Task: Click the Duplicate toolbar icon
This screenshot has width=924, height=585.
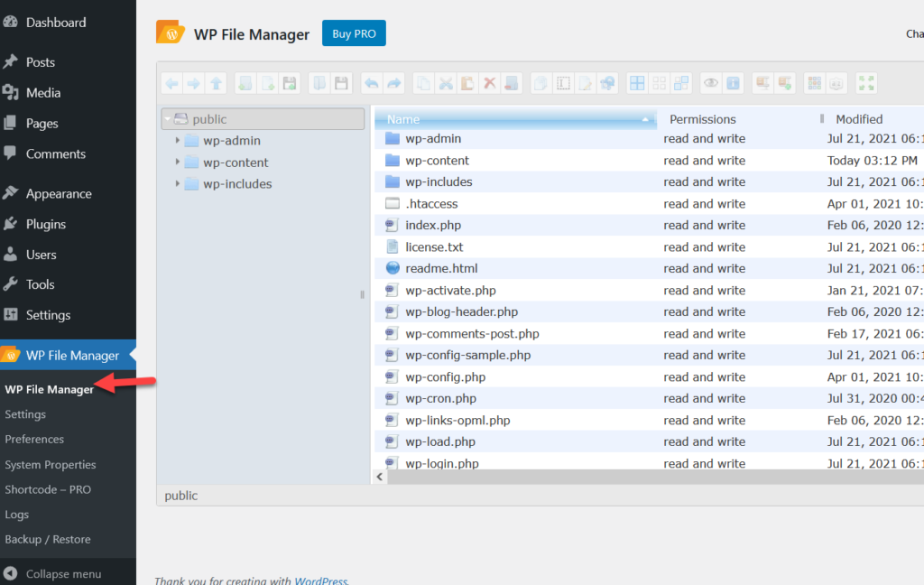Action: [x=541, y=84]
